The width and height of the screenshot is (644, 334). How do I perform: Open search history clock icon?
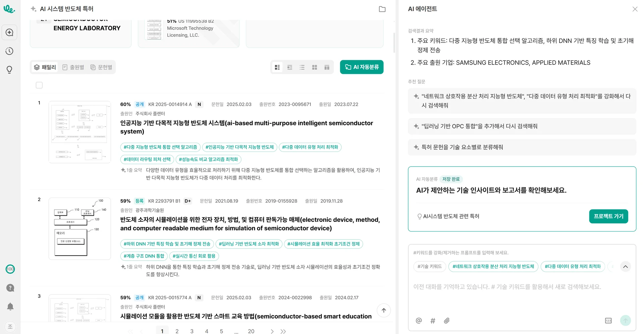click(9, 51)
